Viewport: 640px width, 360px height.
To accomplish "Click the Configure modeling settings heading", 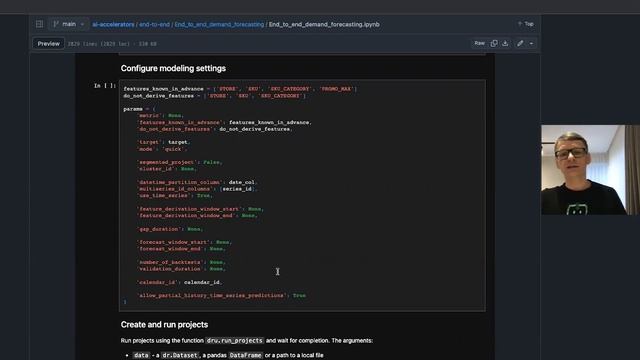I will 173,68.
